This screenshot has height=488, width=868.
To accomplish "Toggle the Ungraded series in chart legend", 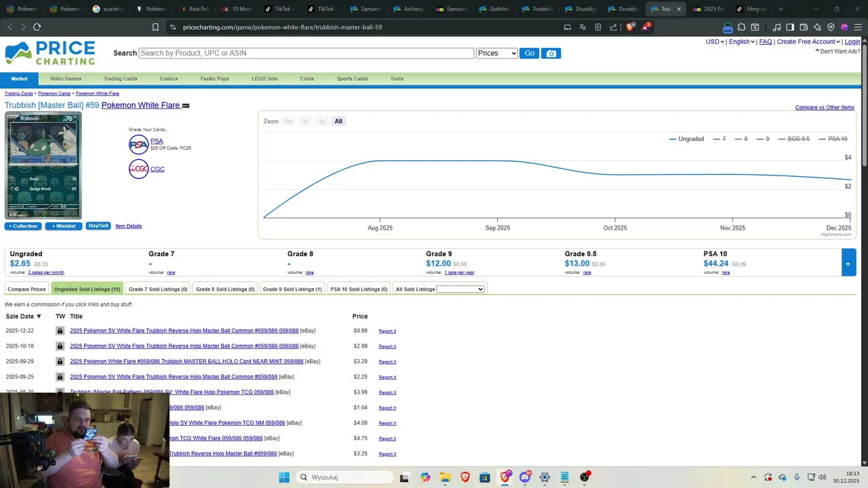I will (x=686, y=139).
